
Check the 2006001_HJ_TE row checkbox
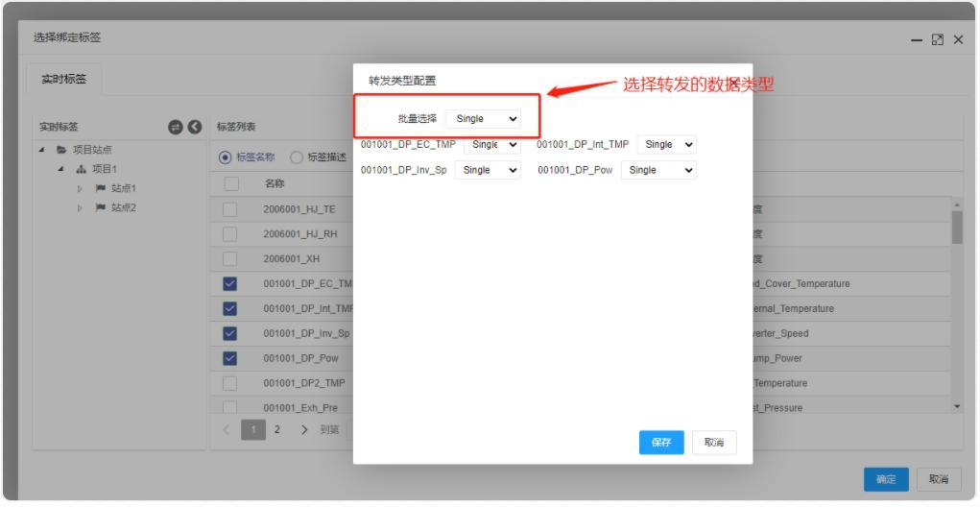click(x=230, y=209)
